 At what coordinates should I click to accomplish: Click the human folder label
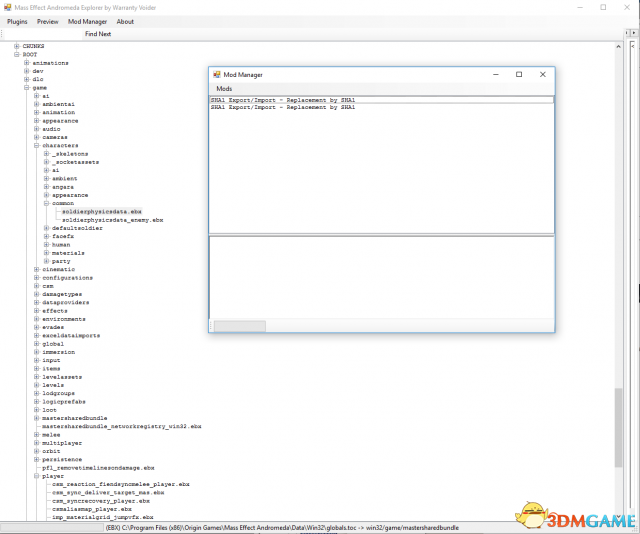(61, 245)
